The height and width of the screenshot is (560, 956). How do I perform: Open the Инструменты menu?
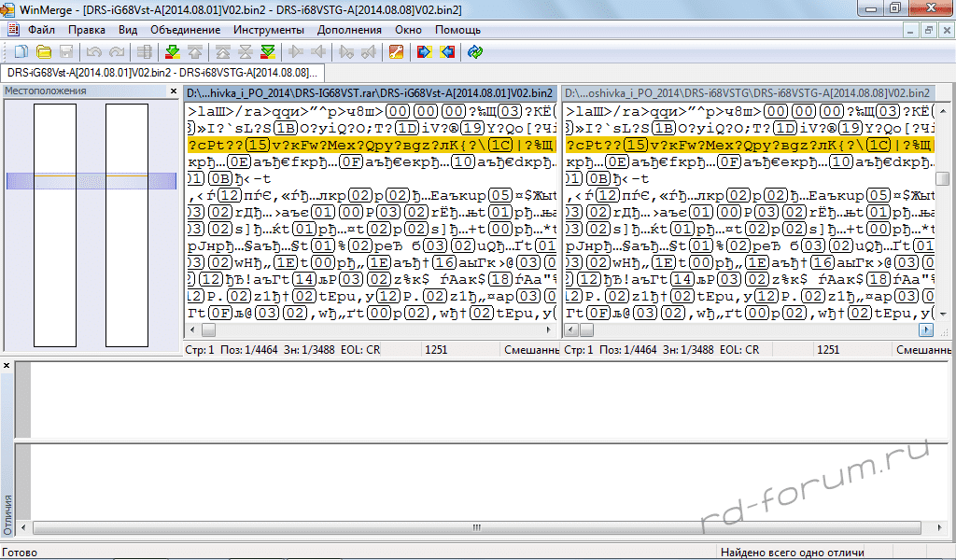[x=268, y=30]
